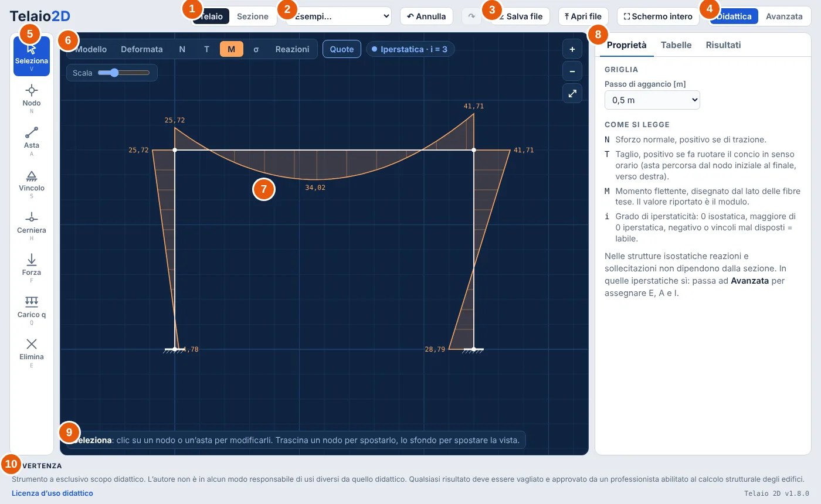Show the T shear diagram
The image size is (821, 504).
point(206,49)
